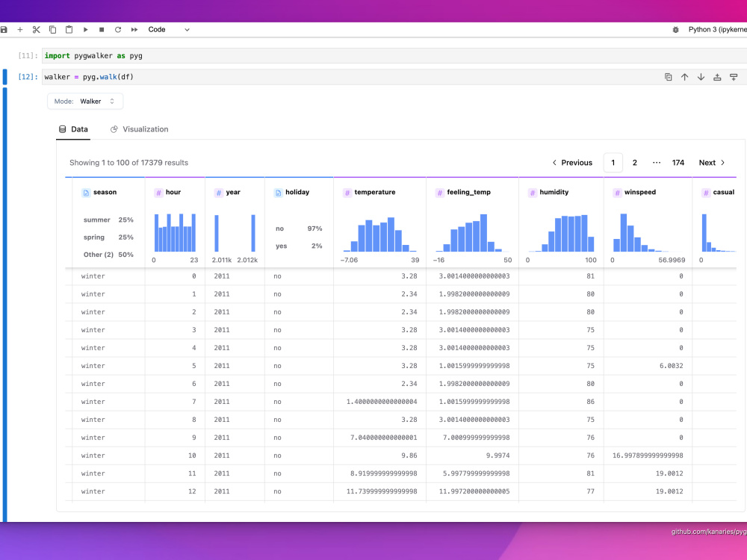747x560 pixels.
Task: Copy the selected cell from the toolbar
Action: 53,30
